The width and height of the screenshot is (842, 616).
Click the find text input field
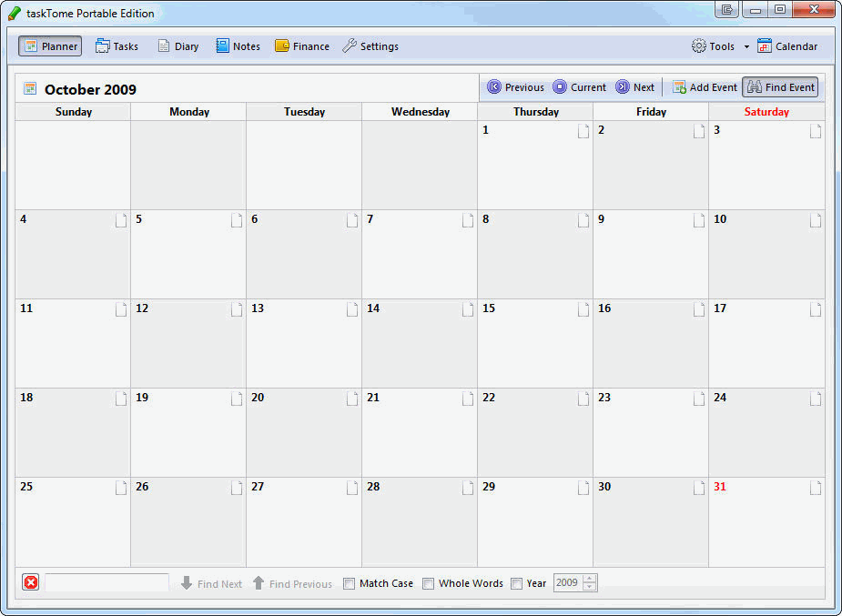point(107,582)
